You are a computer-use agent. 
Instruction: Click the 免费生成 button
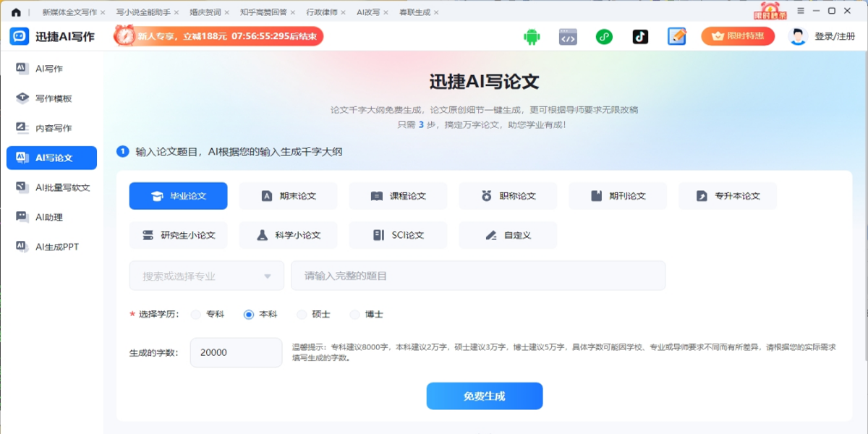coord(484,396)
